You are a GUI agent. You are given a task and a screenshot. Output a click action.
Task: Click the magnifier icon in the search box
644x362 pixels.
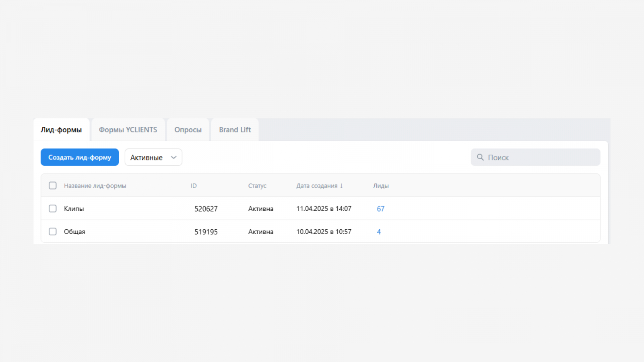pyautogui.click(x=480, y=157)
